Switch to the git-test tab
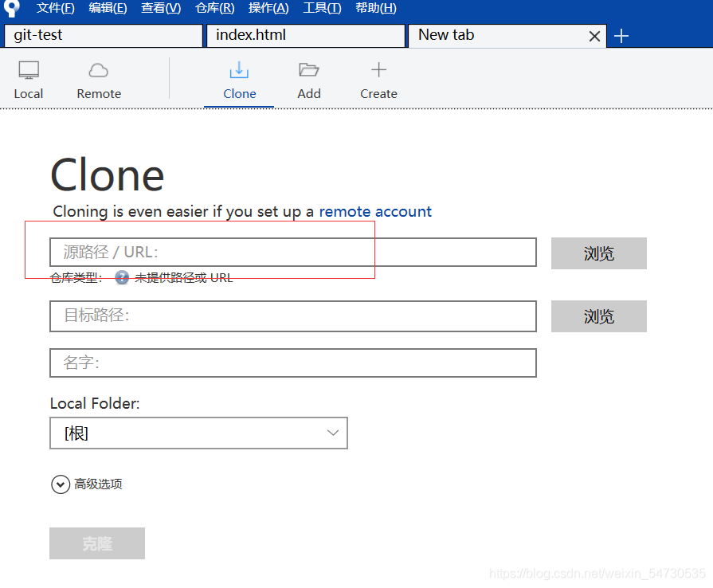 (104, 36)
